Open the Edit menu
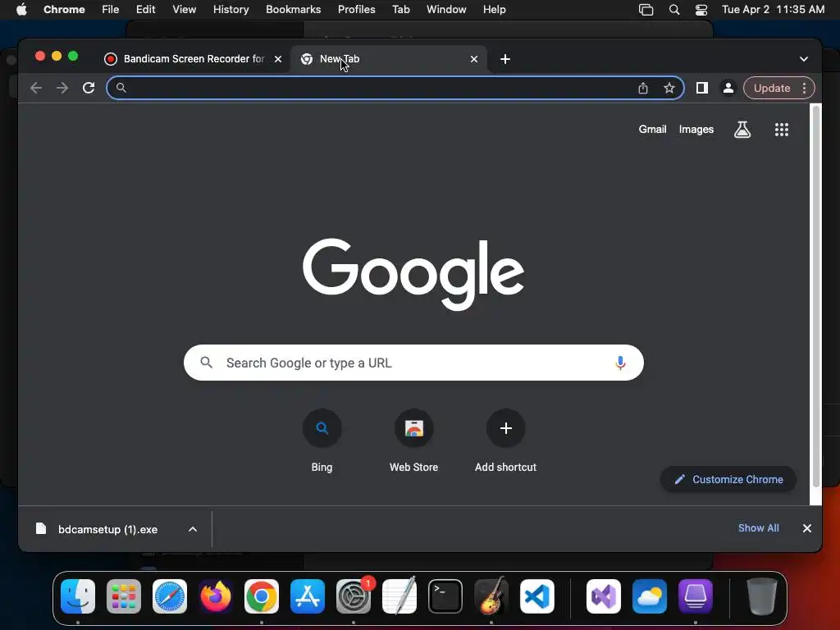840x630 pixels. pos(145,10)
